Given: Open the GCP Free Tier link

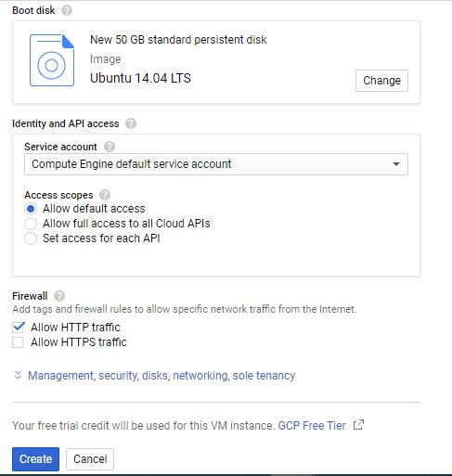Looking at the screenshot, I should [x=312, y=426].
